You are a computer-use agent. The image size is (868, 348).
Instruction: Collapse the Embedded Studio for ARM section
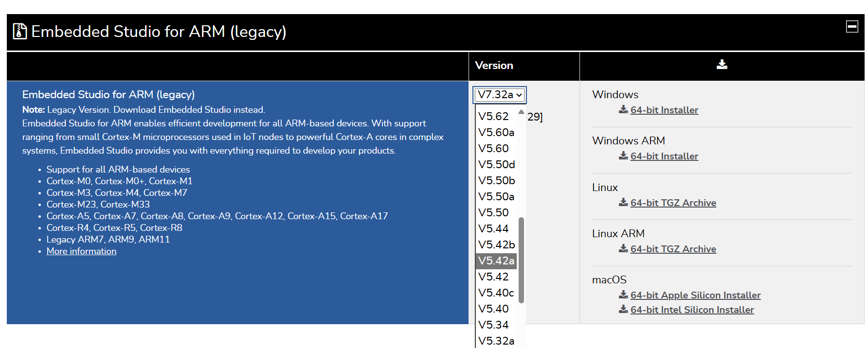tap(852, 27)
